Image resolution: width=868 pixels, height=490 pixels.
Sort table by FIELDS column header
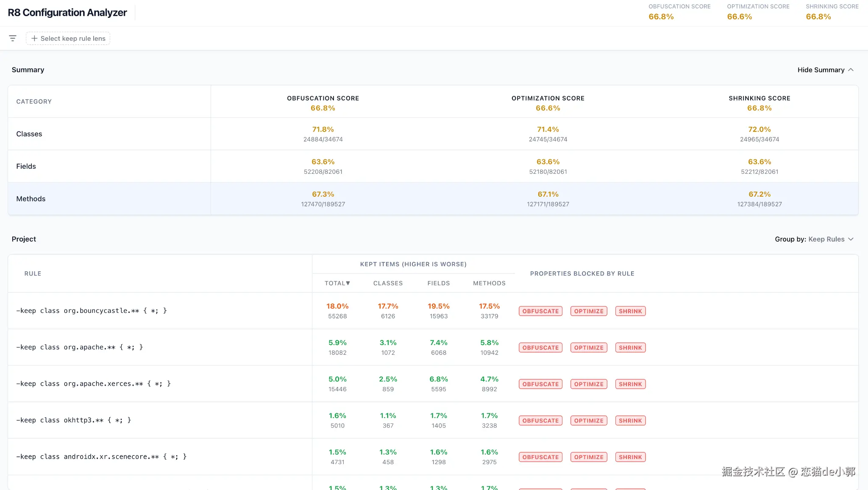(x=439, y=283)
